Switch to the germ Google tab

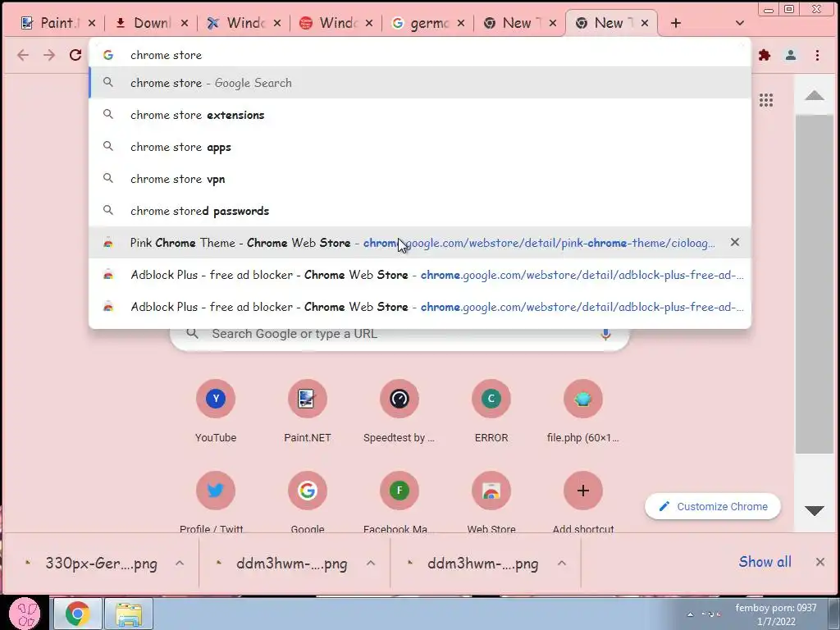click(421, 23)
